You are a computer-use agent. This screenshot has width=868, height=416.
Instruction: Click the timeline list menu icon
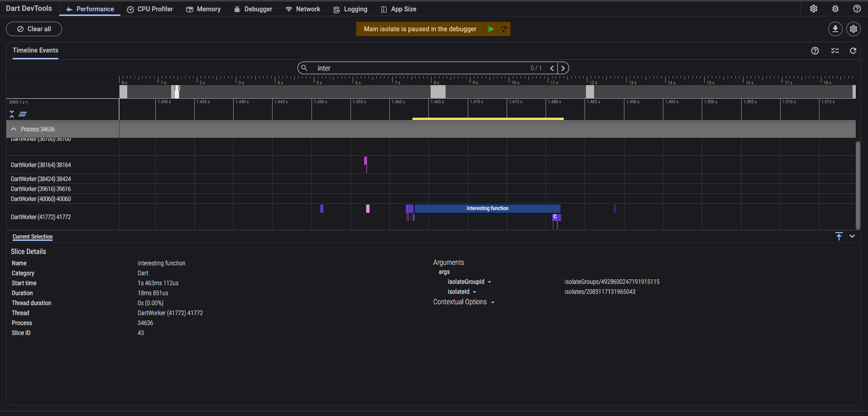coord(23,114)
